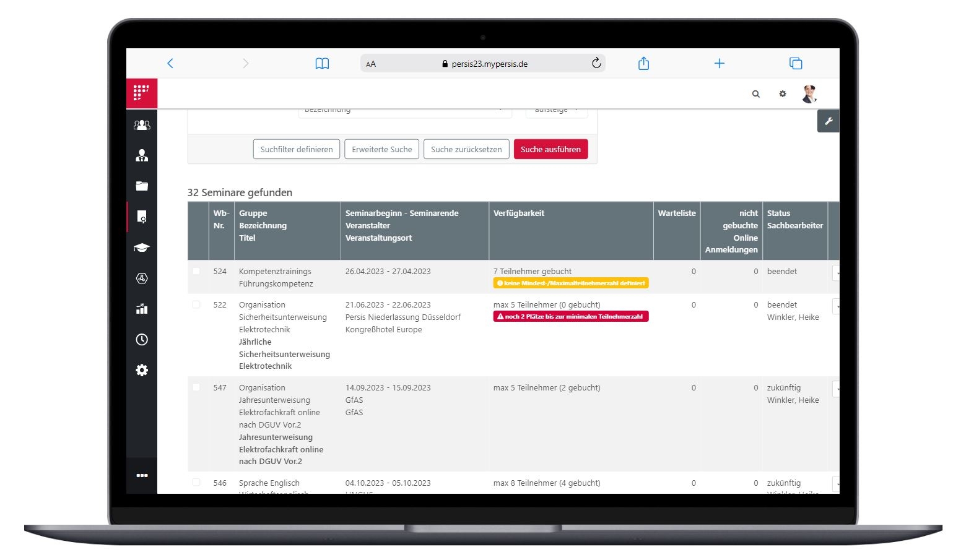Open the single person sidebar icon
Viewport: 974px width, 560px height.
[x=142, y=155]
